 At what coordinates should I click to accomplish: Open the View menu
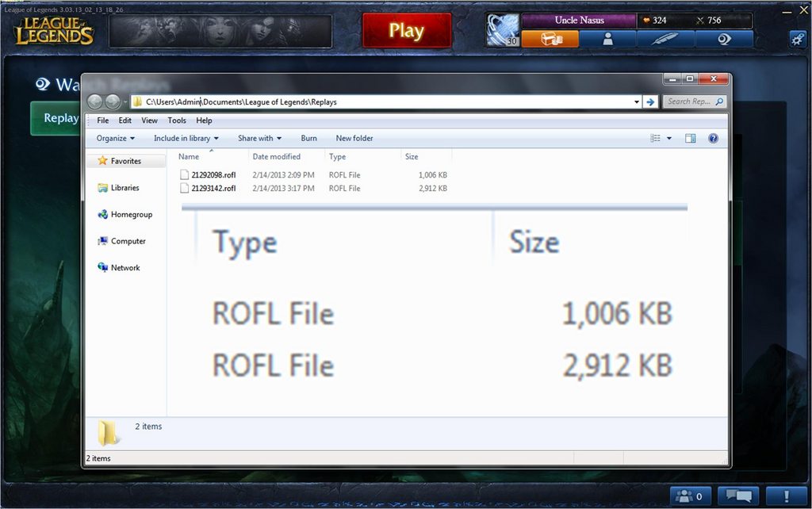(x=149, y=121)
